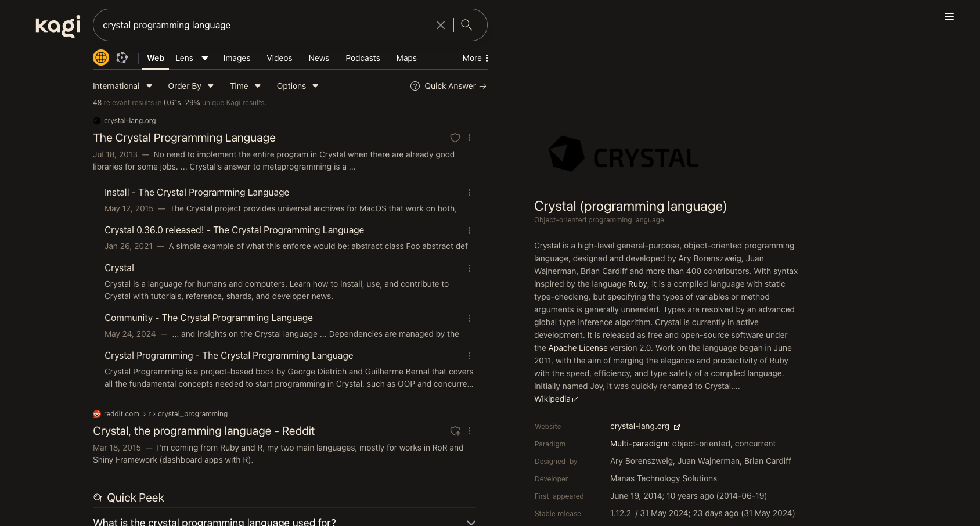The height and width of the screenshot is (526, 980).
Task: Clear the search query with the X
Action: (x=440, y=25)
